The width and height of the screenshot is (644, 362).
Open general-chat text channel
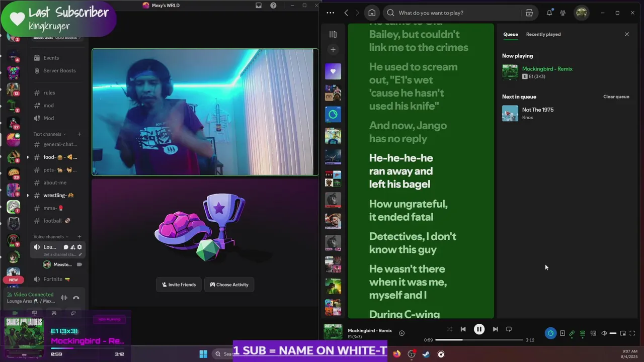click(x=55, y=144)
